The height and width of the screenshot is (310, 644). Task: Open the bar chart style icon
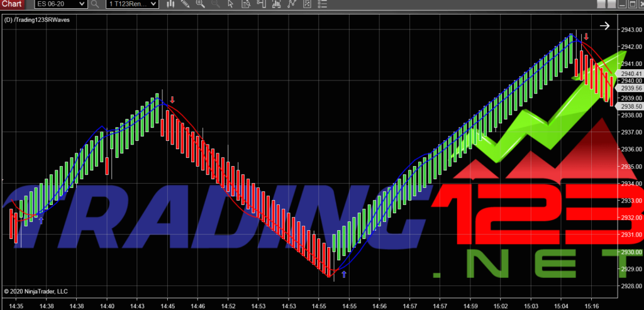[172, 4]
